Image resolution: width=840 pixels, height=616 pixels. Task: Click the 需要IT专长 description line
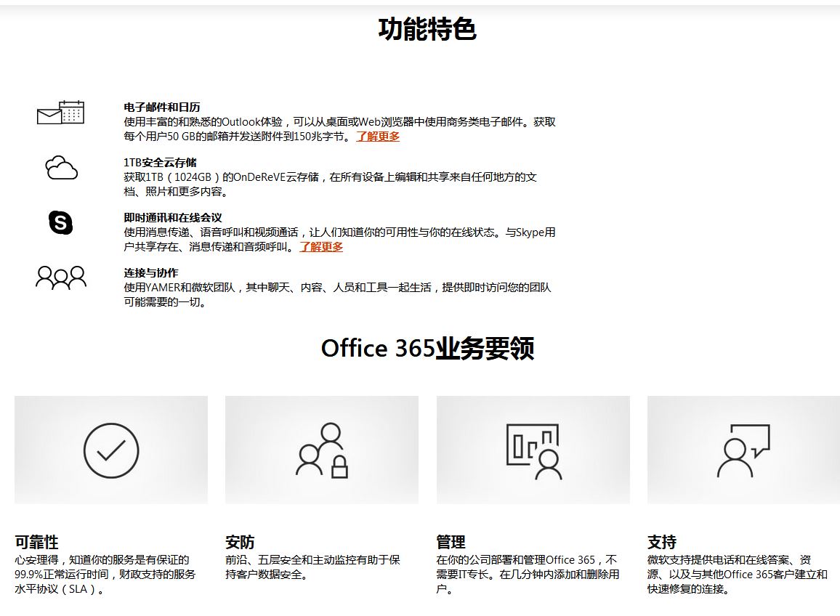click(x=528, y=575)
